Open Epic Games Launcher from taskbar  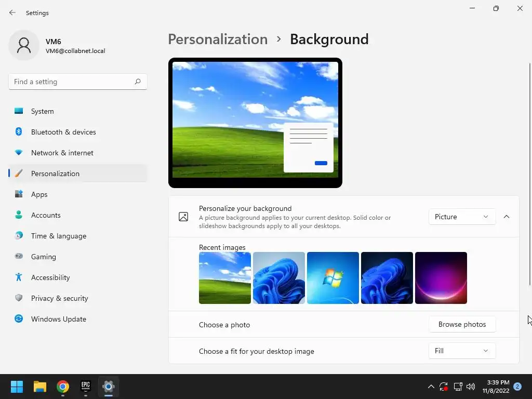[86, 387]
